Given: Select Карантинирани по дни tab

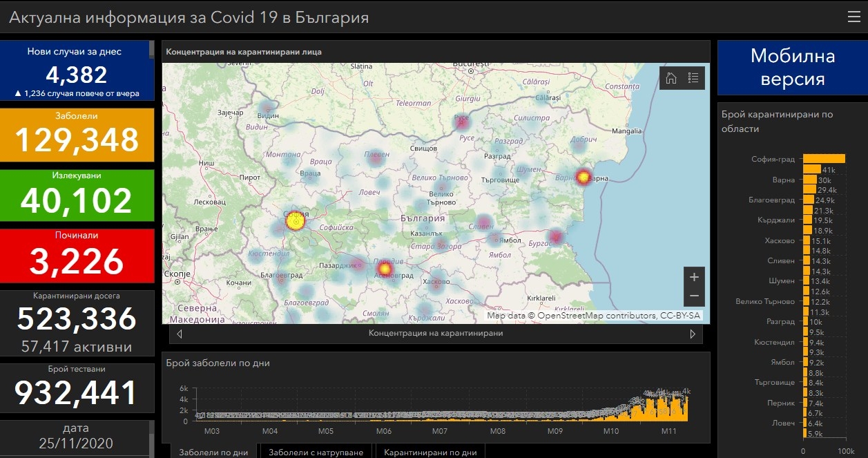Looking at the screenshot, I should pyautogui.click(x=430, y=452).
